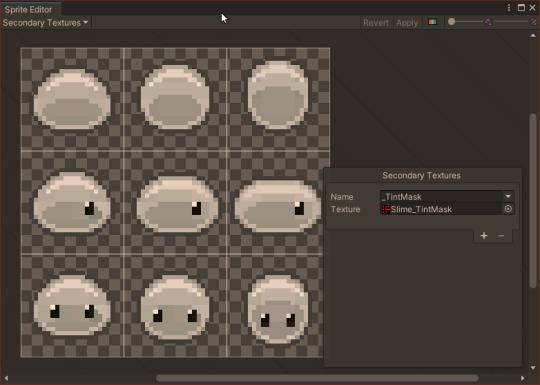This screenshot has width=540, height=385.
Task: Add a secondary texture with the plus button
Action: 484,236
